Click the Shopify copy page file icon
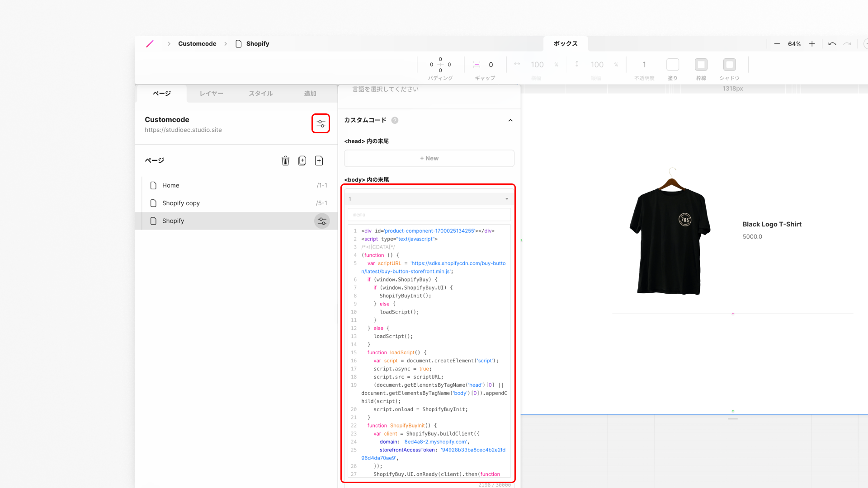The width and height of the screenshot is (868, 488). pyautogui.click(x=153, y=203)
